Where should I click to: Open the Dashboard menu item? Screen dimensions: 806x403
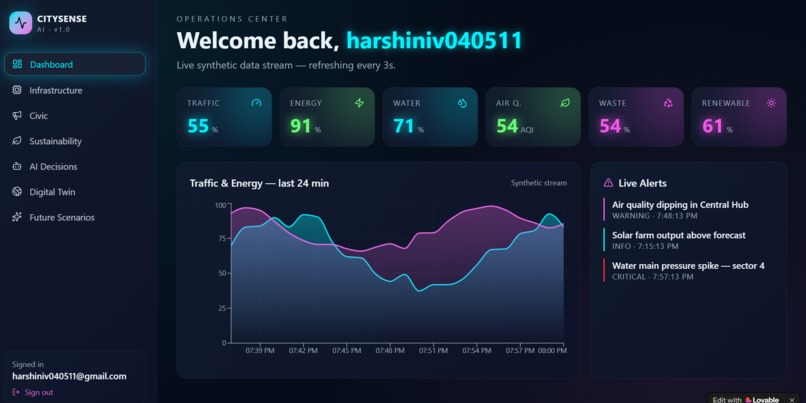(x=75, y=64)
